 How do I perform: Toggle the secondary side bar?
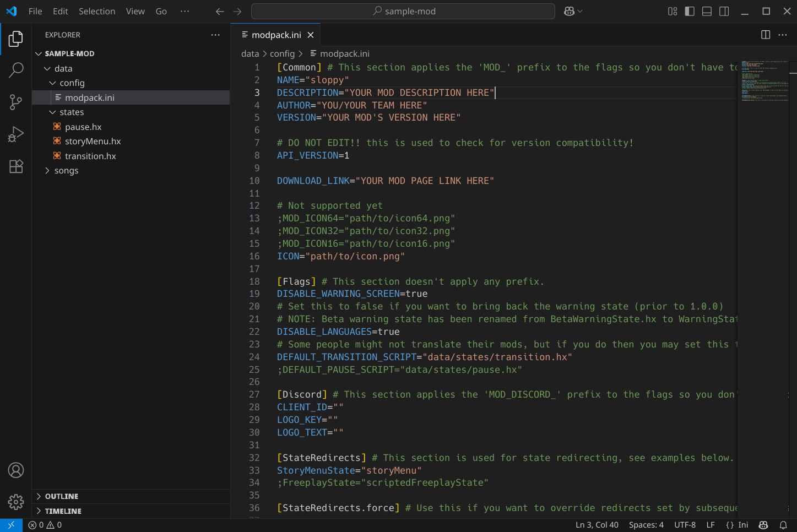[724, 11]
